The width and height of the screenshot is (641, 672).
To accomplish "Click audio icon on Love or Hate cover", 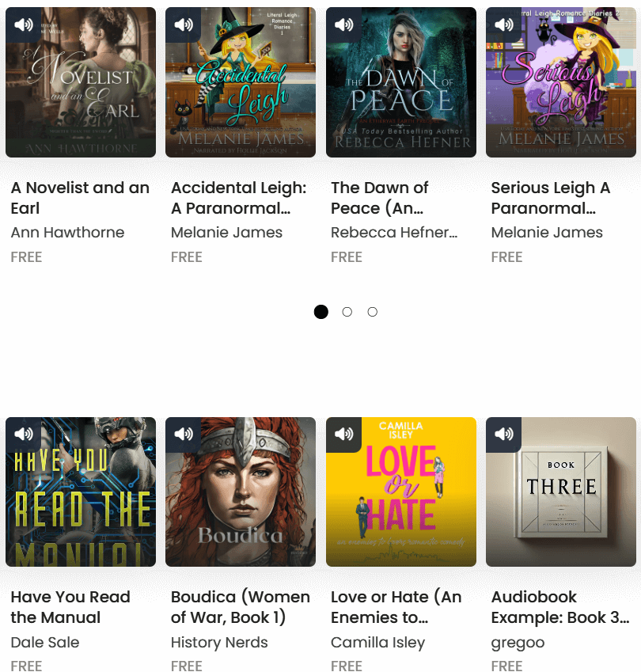I will pyautogui.click(x=343, y=434).
